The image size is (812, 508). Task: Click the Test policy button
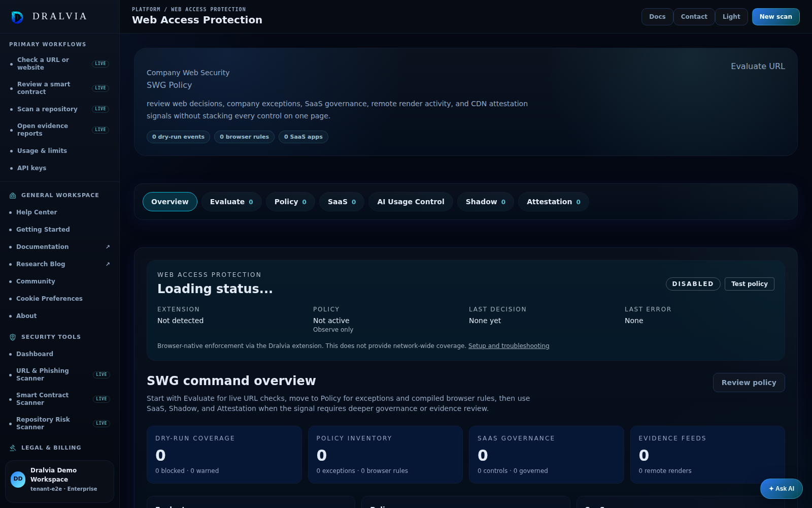pyautogui.click(x=749, y=284)
